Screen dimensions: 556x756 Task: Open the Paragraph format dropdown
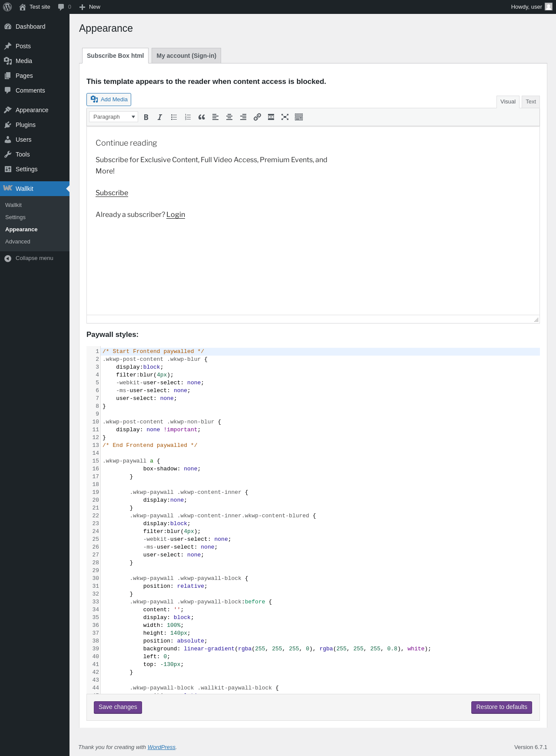(113, 117)
